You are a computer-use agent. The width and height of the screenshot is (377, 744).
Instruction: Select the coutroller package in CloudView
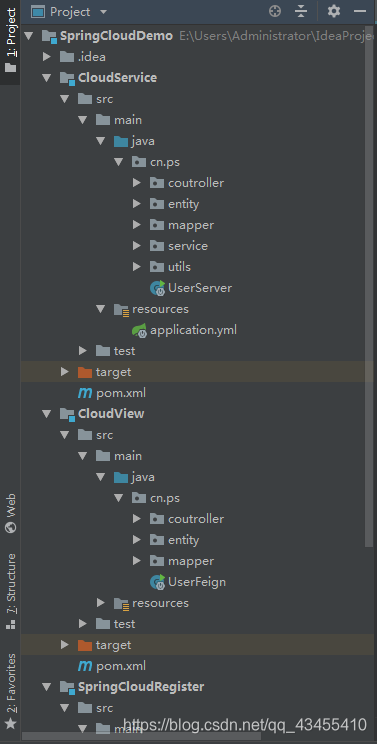click(x=196, y=519)
